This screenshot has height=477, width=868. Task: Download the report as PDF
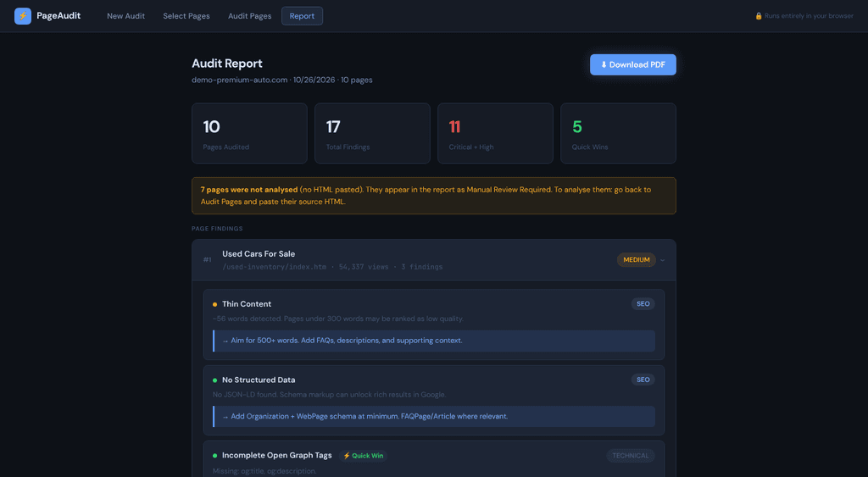coord(632,64)
